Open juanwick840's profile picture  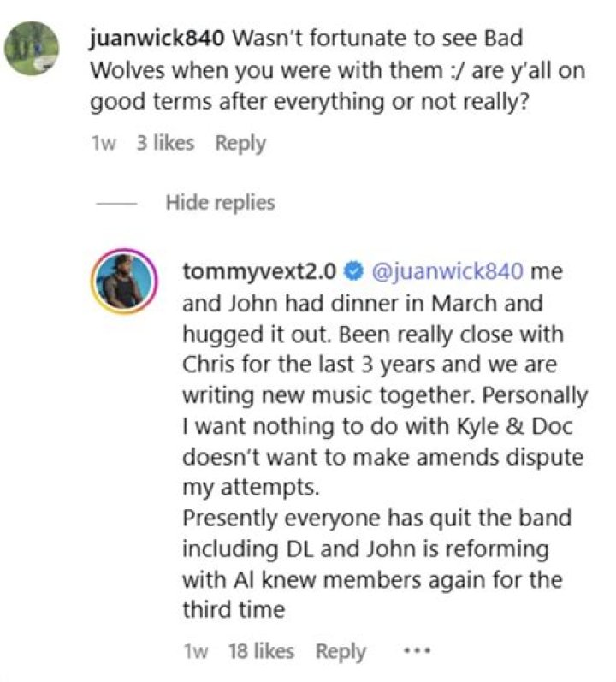tap(32, 48)
